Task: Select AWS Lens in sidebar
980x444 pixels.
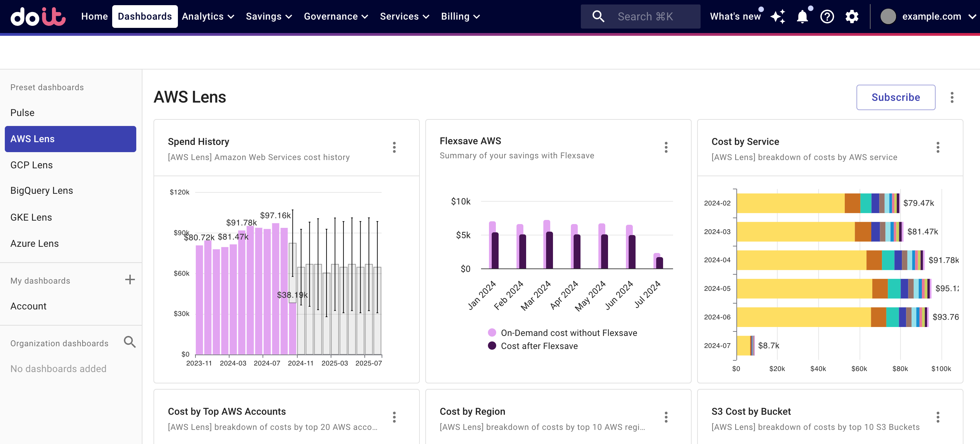Action: (71, 139)
